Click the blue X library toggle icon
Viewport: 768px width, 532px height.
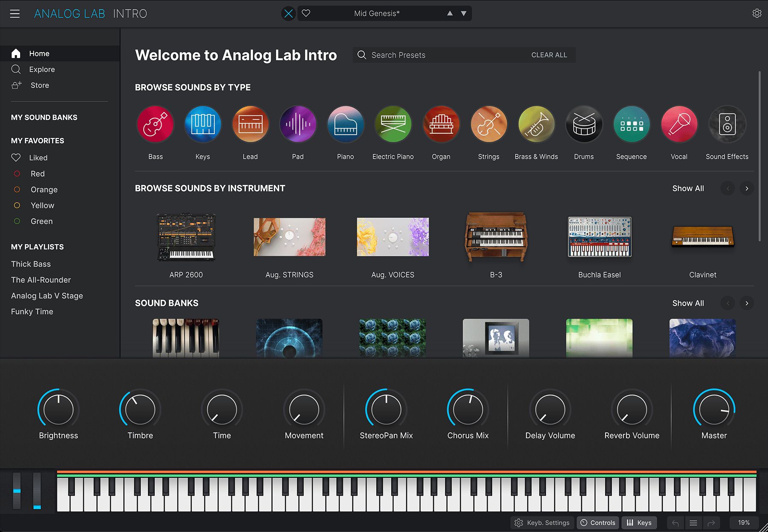coord(289,14)
